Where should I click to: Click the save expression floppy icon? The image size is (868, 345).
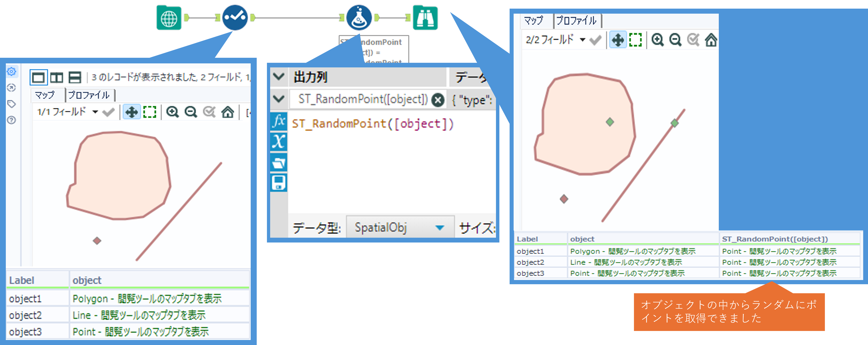279,183
